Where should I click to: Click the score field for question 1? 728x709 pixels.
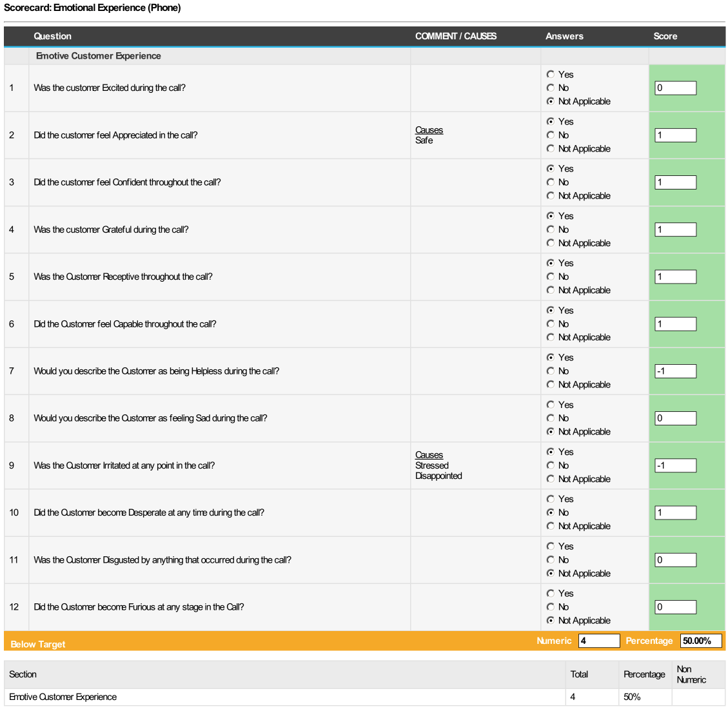(675, 88)
